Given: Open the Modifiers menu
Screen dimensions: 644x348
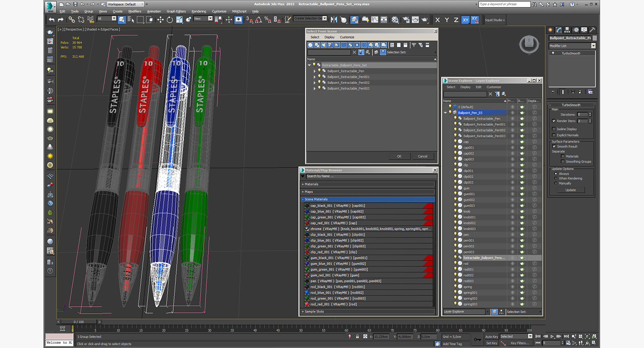Looking at the screenshot, I should tap(134, 11).
